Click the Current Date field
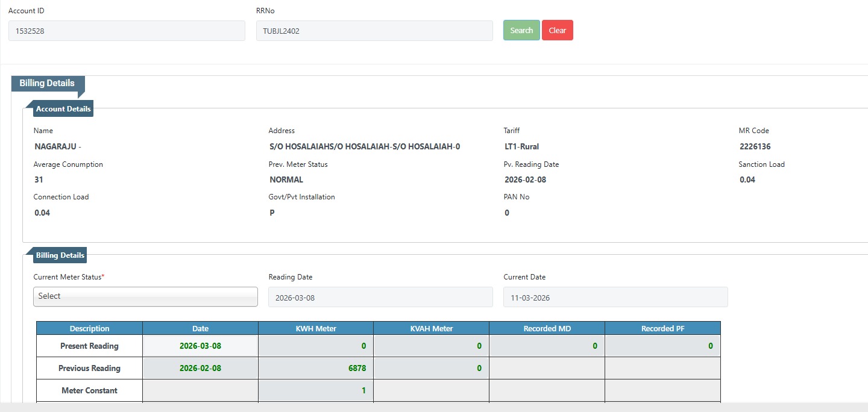 [615, 297]
